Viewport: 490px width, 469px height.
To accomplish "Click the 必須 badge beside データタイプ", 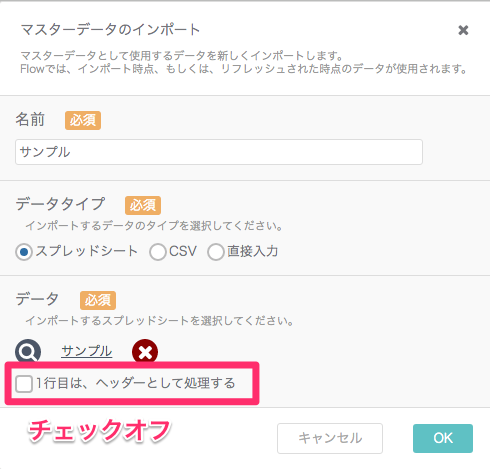I will (143, 205).
